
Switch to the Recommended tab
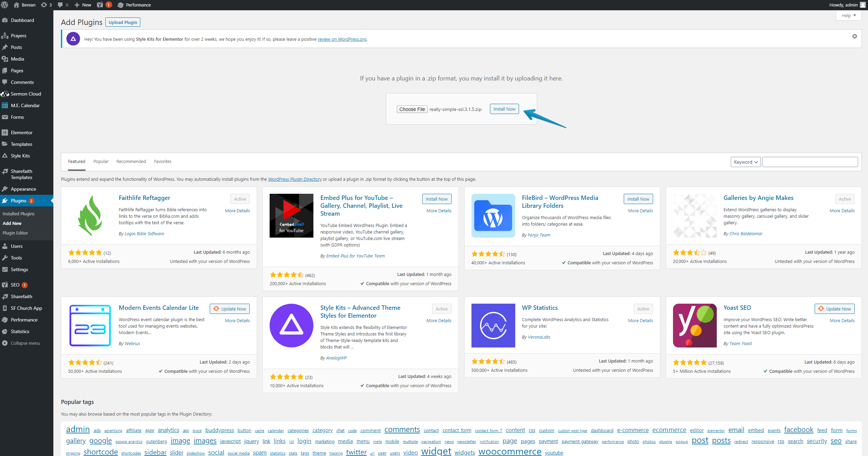click(x=131, y=162)
